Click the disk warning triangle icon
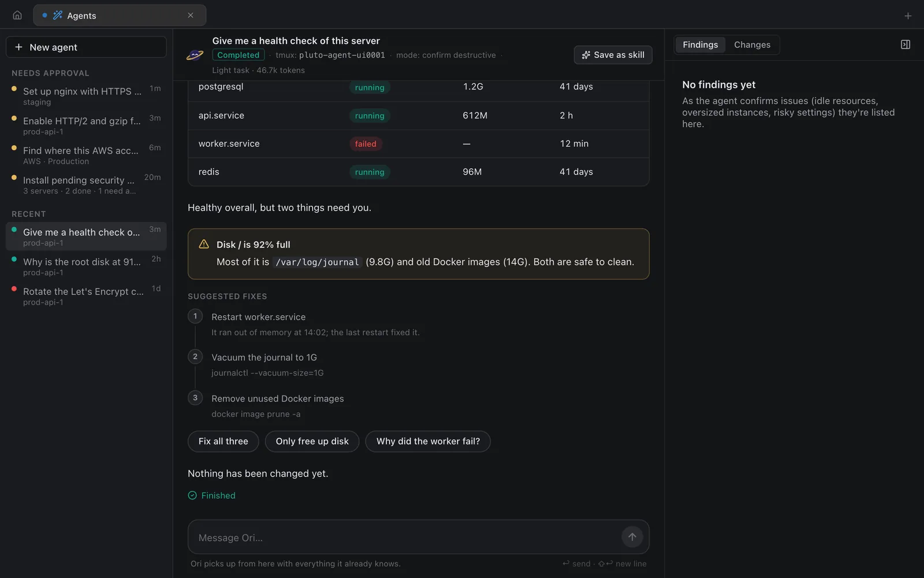This screenshot has width=924, height=578. (204, 244)
